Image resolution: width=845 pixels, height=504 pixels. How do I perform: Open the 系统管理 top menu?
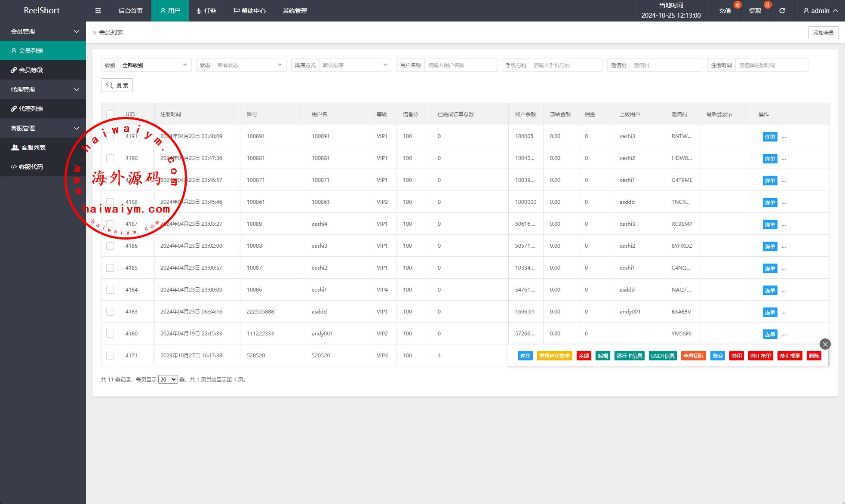tap(295, 11)
